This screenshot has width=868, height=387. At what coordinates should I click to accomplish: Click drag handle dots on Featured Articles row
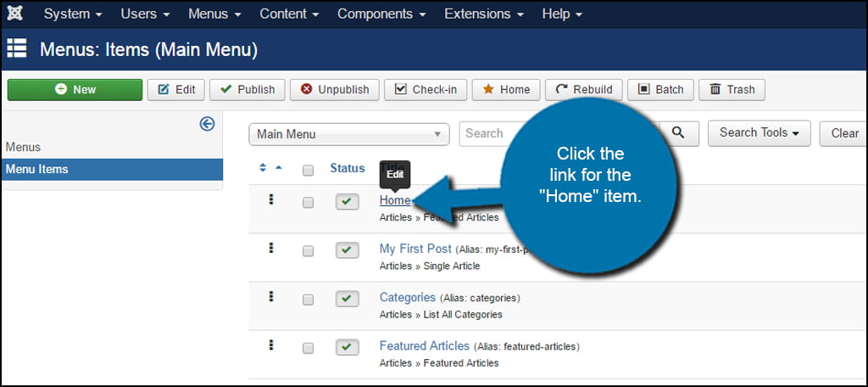pos(270,345)
